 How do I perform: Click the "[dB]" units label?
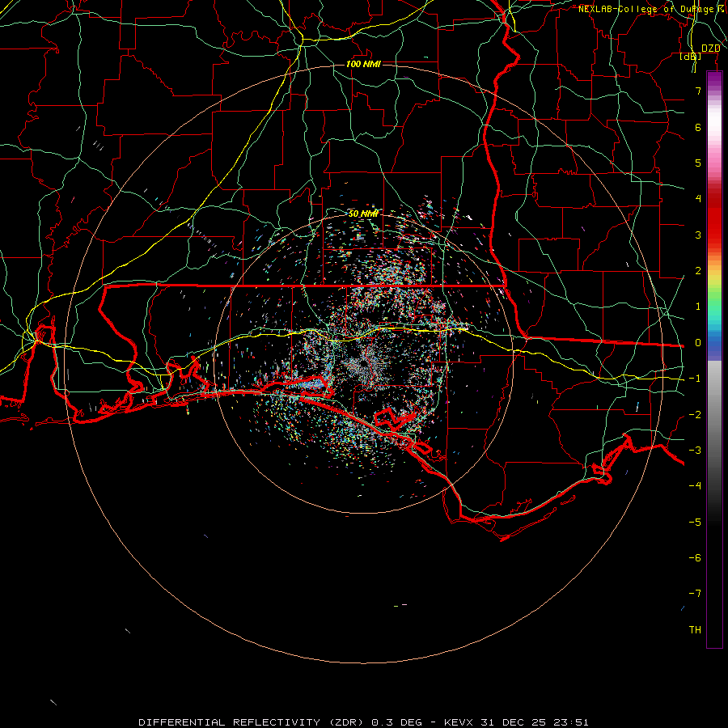coord(691,56)
